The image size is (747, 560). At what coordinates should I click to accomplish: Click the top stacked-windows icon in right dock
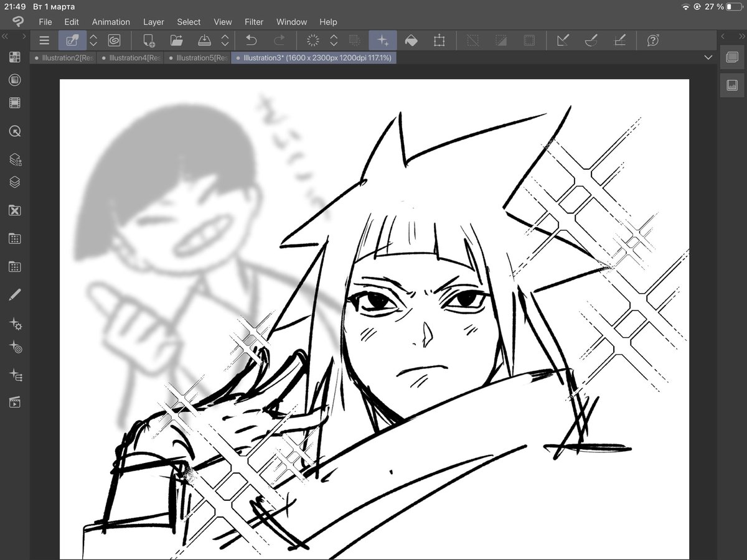(x=732, y=57)
